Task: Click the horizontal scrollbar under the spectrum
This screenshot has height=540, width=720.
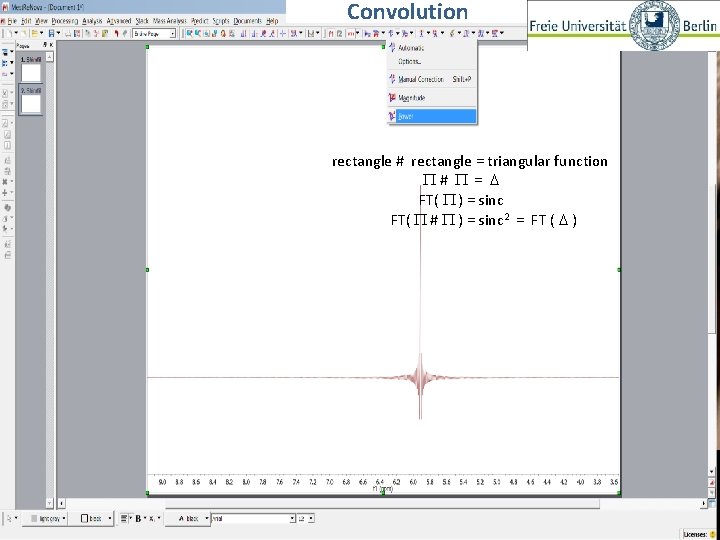Action: [382, 504]
